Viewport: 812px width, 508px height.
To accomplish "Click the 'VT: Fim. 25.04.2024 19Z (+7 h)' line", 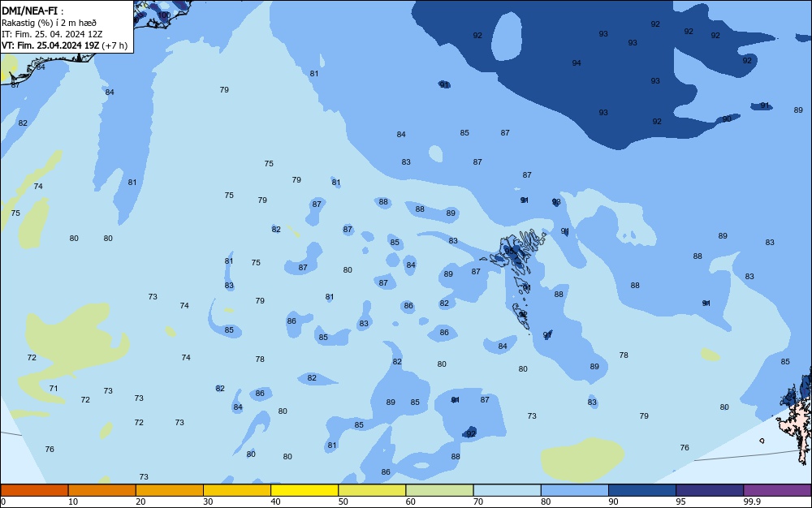I will [64, 45].
